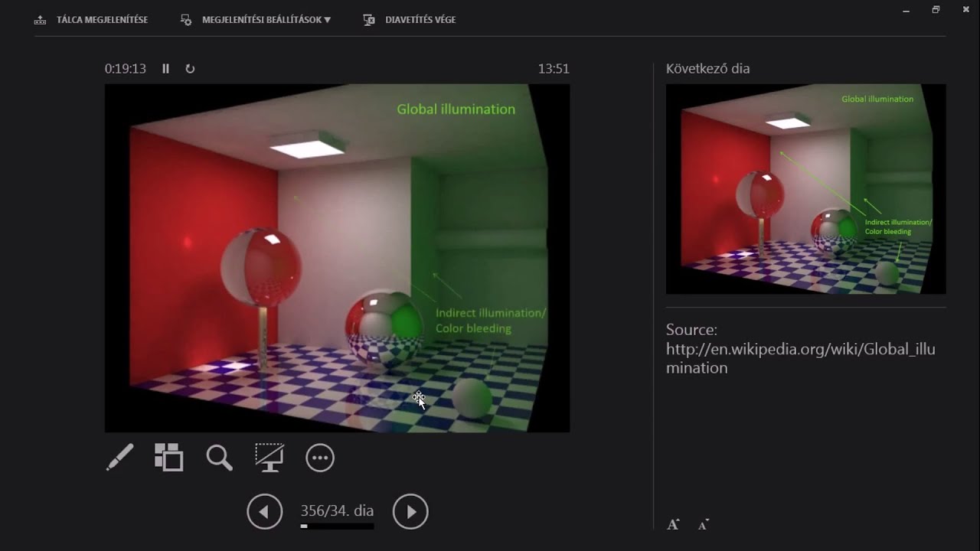
Task: Restart the presentation timer
Action: tap(190, 69)
